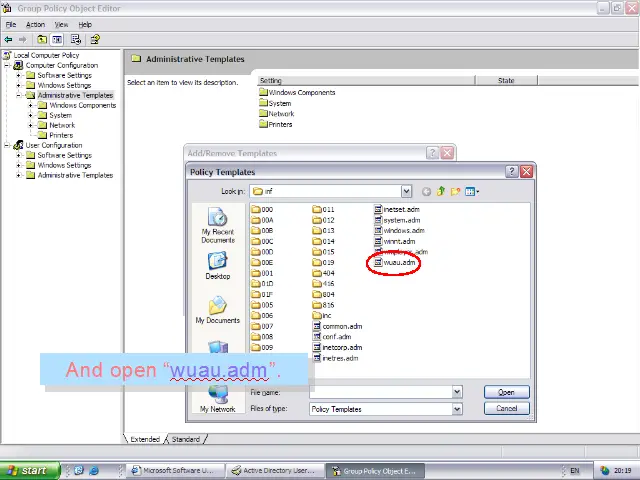Image resolution: width=640 pixels, height=480 pixels.
Task: Select the folder named 404
Action: (323, 273)
